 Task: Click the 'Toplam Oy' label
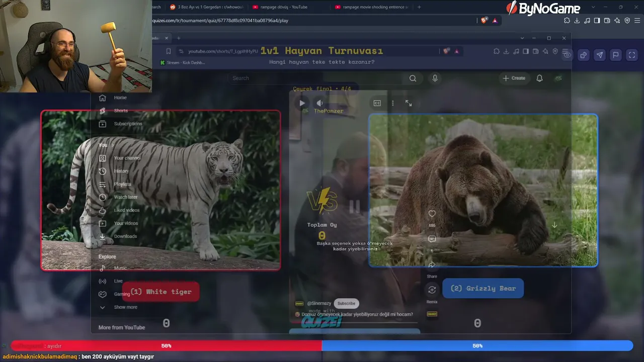tap(322, 225)
